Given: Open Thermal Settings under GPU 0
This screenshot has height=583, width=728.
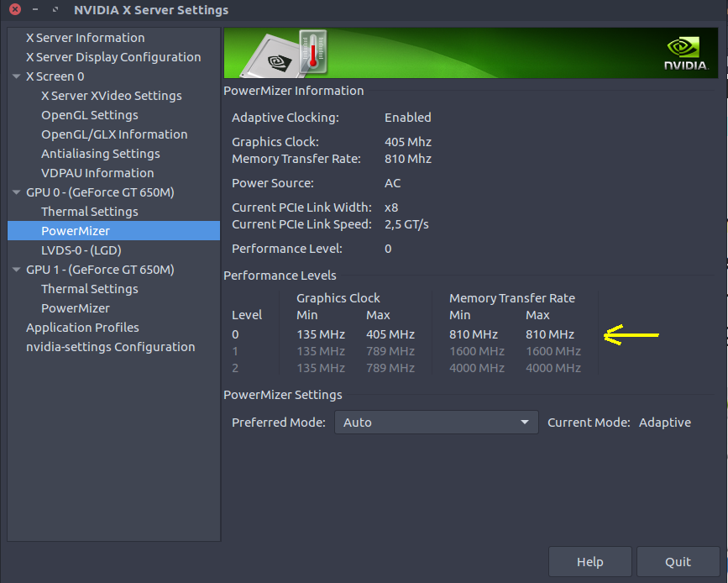Looking at the screenshot, I should pos(90,212).
